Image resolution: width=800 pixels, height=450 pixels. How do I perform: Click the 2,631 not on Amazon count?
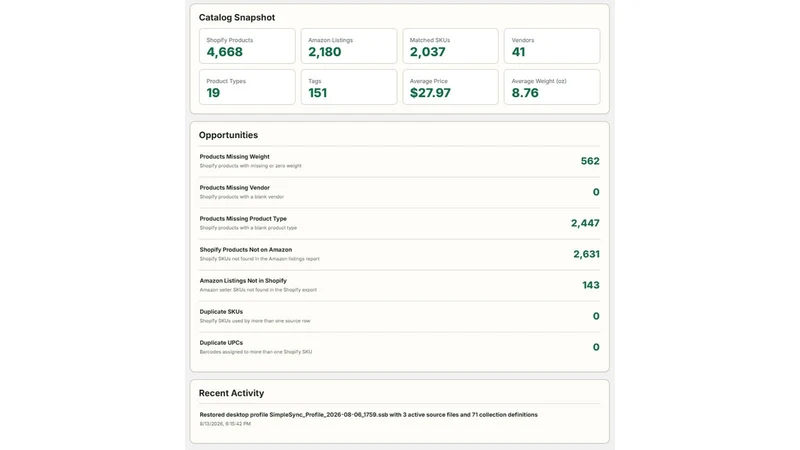click(x=586, y=254)
